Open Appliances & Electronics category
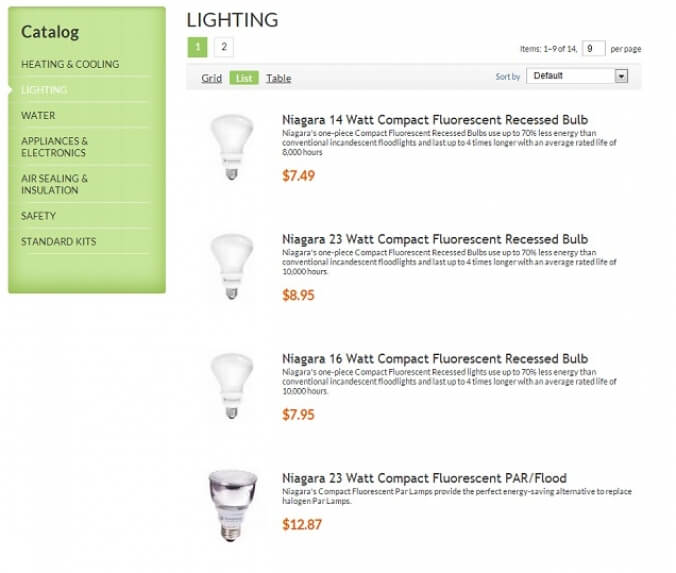The image size is (676, 573). tap(55, 147)
